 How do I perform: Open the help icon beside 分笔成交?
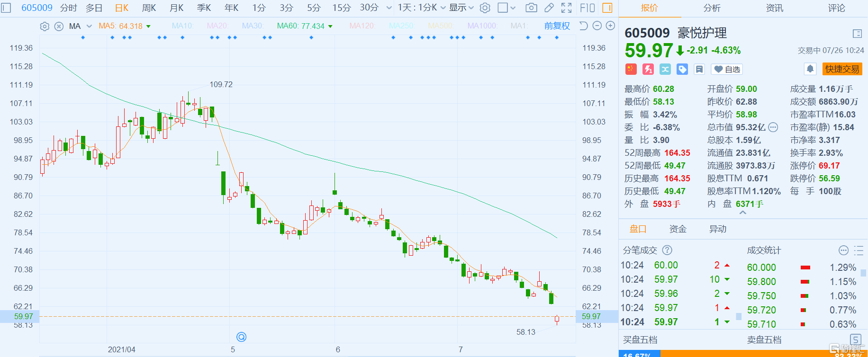click(667, 250)
